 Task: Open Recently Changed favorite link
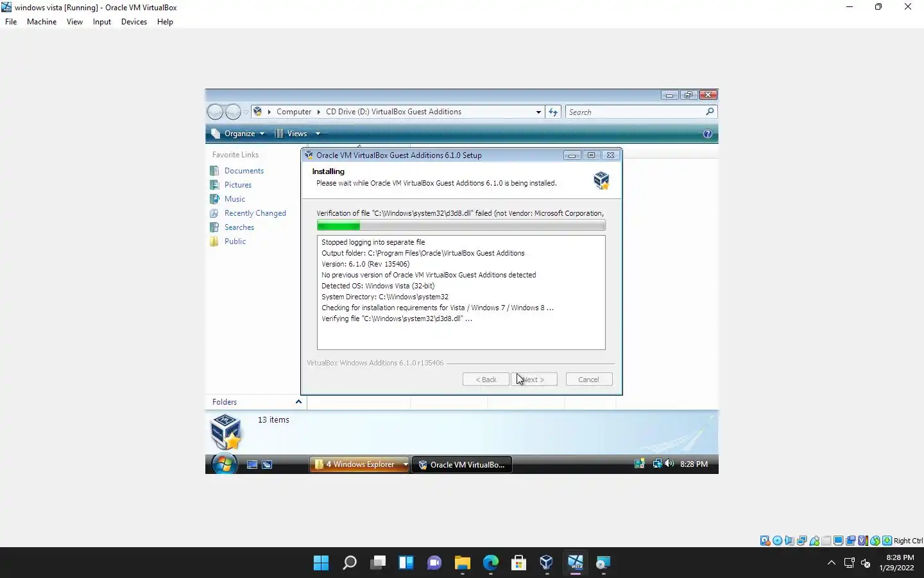(x=255, y=213)
